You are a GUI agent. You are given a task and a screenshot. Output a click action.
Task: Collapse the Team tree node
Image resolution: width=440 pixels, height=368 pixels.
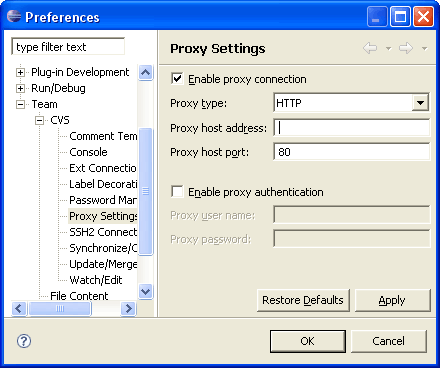pyautogui.click(x=20, y=104)
